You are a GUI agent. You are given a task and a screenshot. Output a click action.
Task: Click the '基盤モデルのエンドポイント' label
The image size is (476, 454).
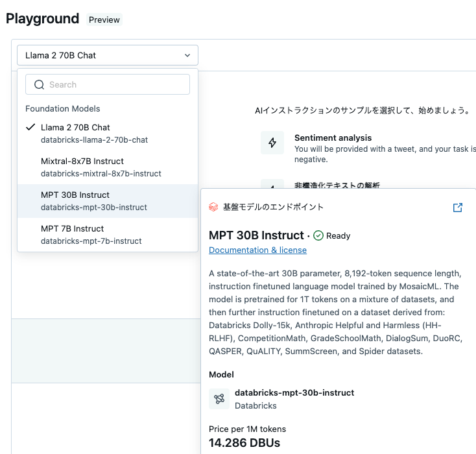[273, 207]
